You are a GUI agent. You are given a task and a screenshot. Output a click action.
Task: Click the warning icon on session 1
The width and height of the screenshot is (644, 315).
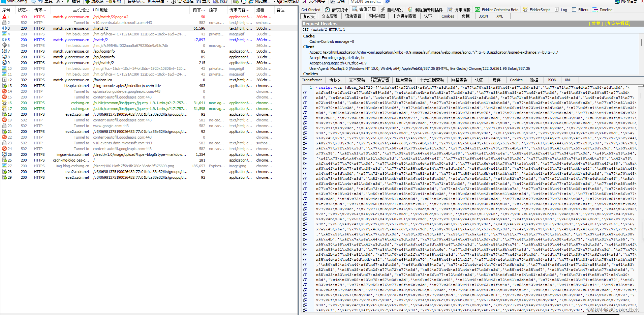tap(4, 17)
